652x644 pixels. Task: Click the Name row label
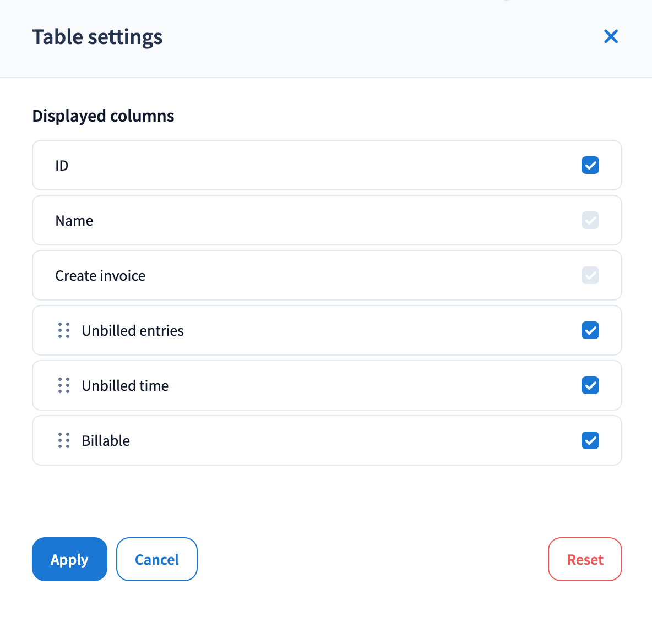pyautogui.click(x=74, y=221)
